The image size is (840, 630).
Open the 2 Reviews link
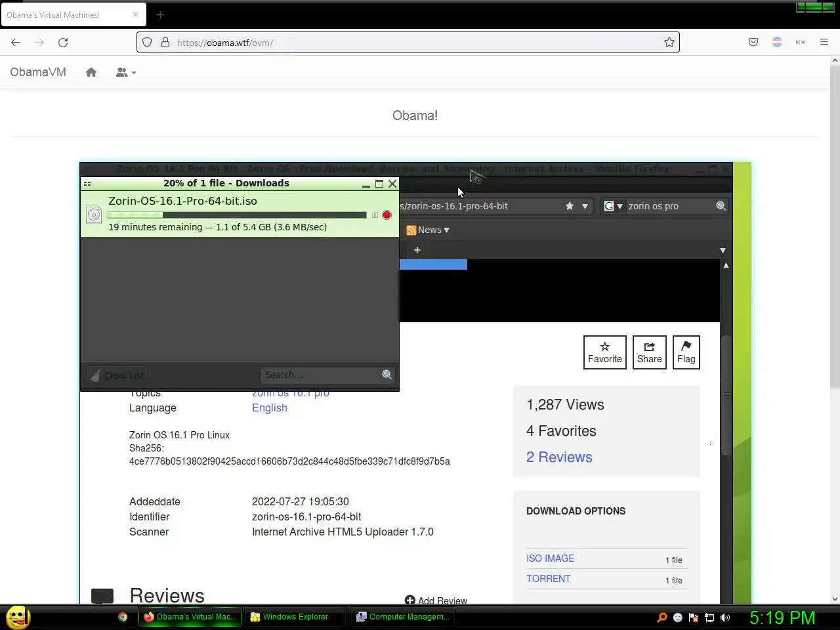tap(559, 457)
